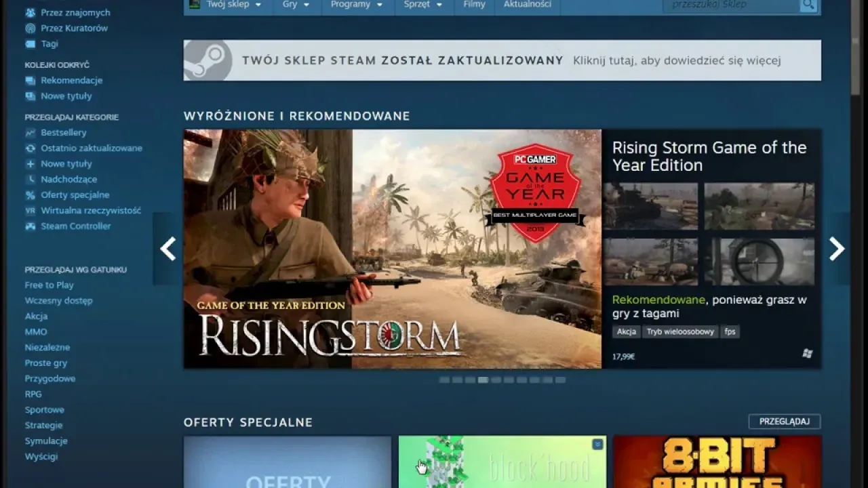Click the avatar icon beside Twój sklep
This screenshot has width=868, height=488.
click(x=195, y=4)
